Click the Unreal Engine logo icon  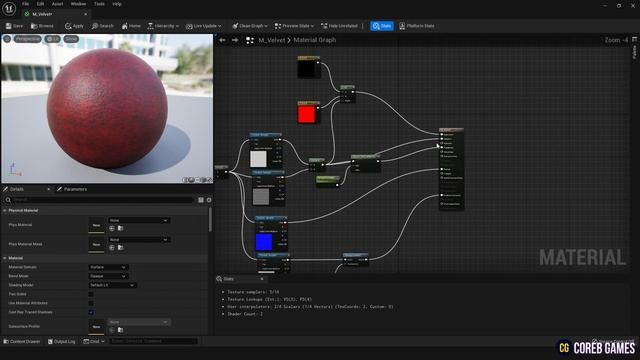(x=9, y=9)
